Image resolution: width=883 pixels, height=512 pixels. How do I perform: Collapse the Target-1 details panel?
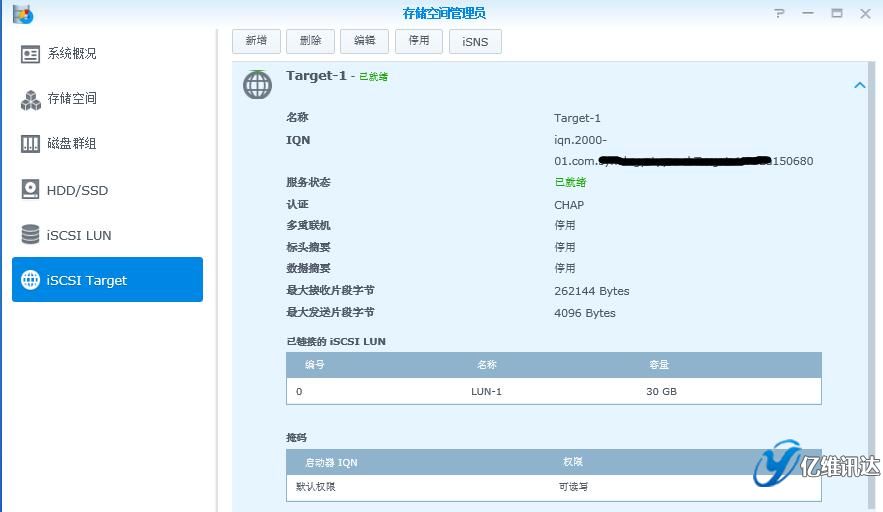(859, 86)
